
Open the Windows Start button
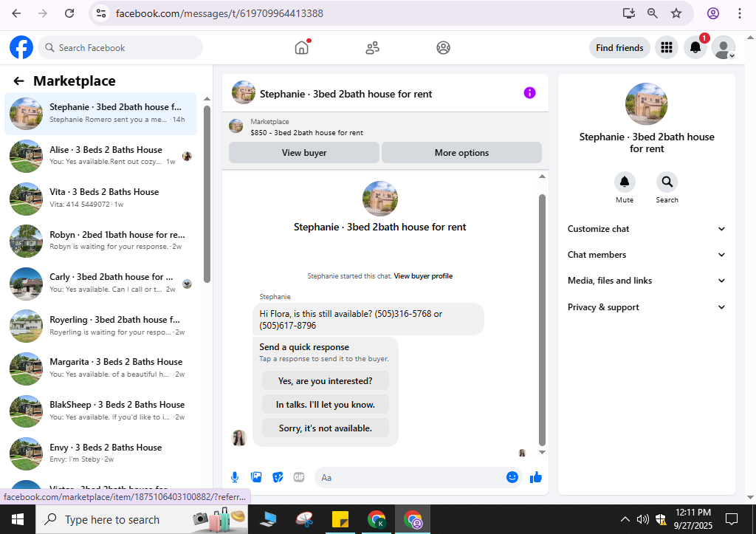coord(18,519)
